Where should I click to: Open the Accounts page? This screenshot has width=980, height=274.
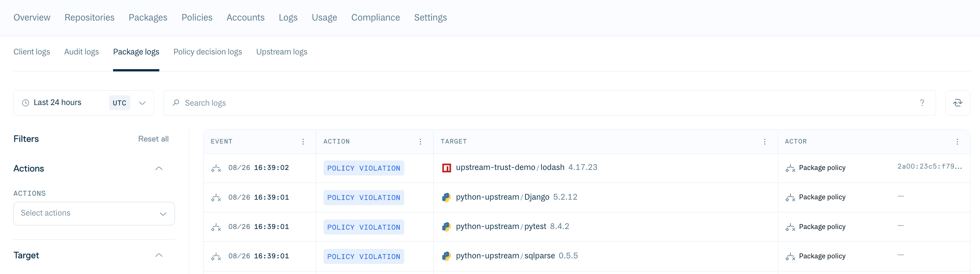click(245, 18)
